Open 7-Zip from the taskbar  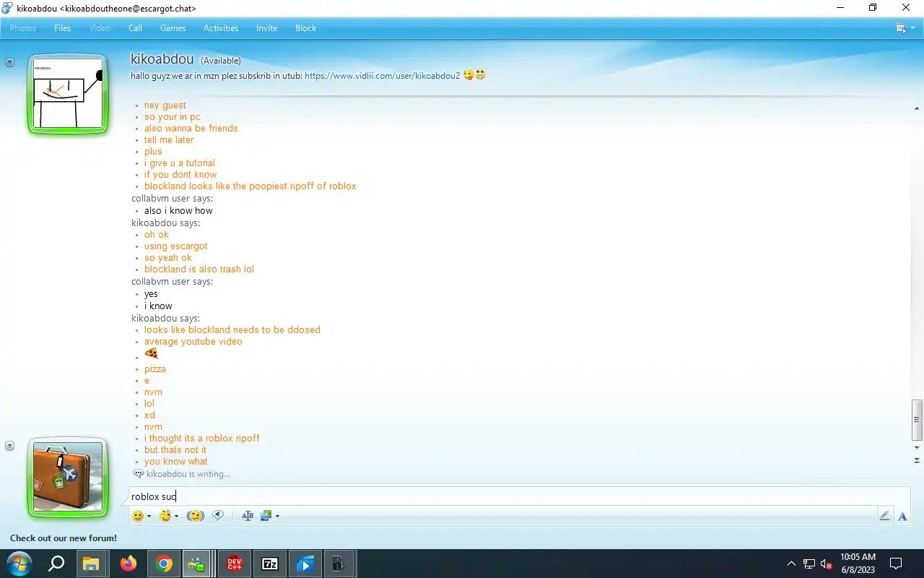coord(270,564)
